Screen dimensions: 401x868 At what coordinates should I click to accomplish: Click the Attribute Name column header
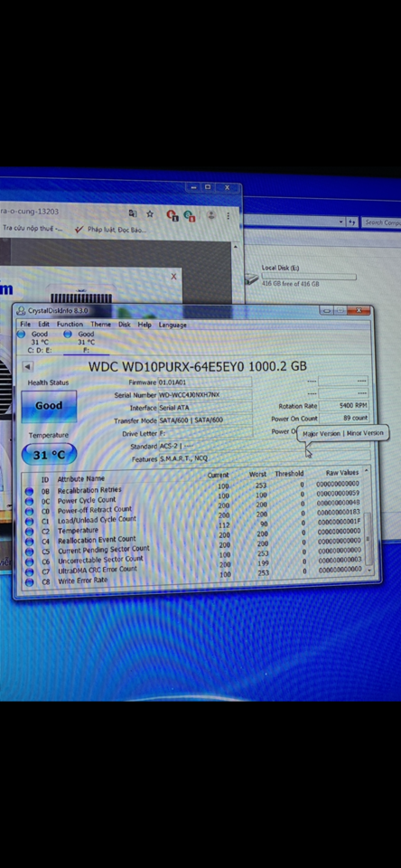(x=80, y=479)
